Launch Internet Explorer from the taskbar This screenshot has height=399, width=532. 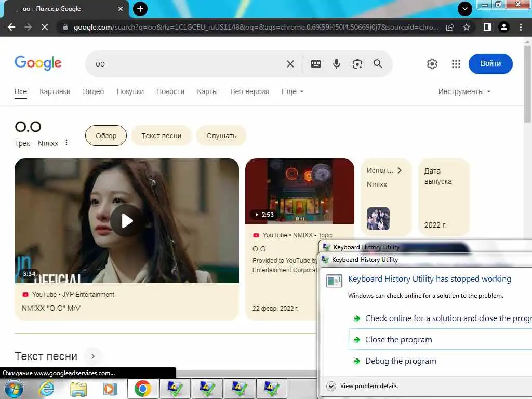click(46, 389)
